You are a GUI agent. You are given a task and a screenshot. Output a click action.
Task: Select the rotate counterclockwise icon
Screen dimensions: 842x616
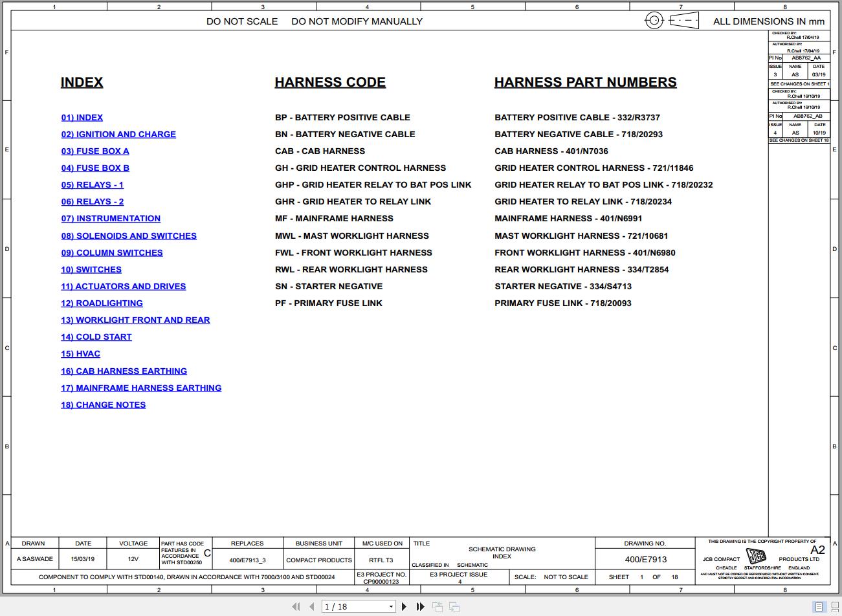(x=437, y=606)
